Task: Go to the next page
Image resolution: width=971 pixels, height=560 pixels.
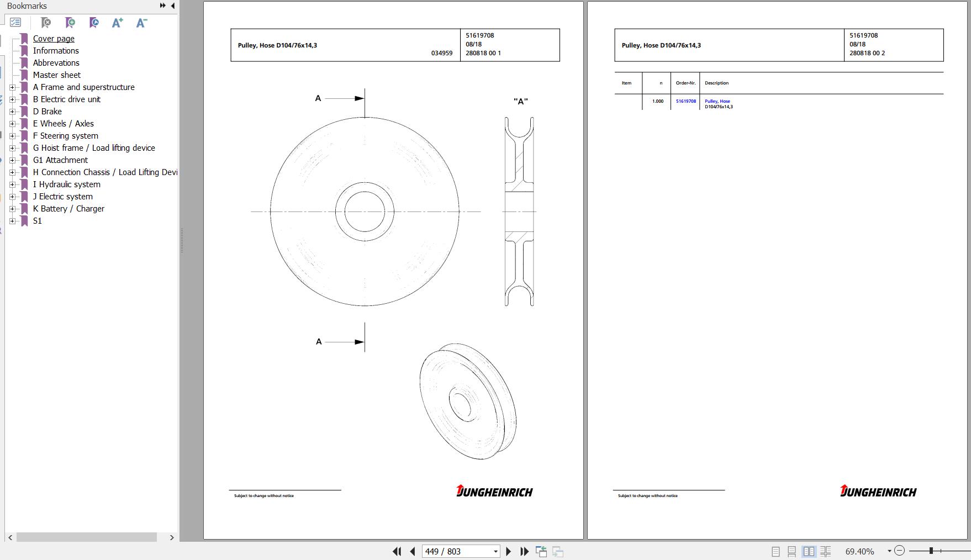Action: pos(509,551)
